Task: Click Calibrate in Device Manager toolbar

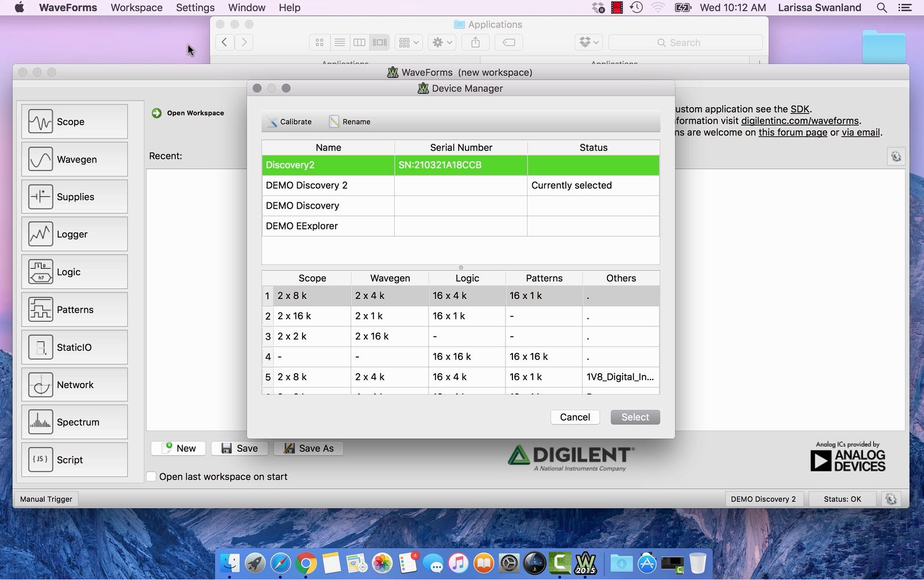Action: click(289, 122)
